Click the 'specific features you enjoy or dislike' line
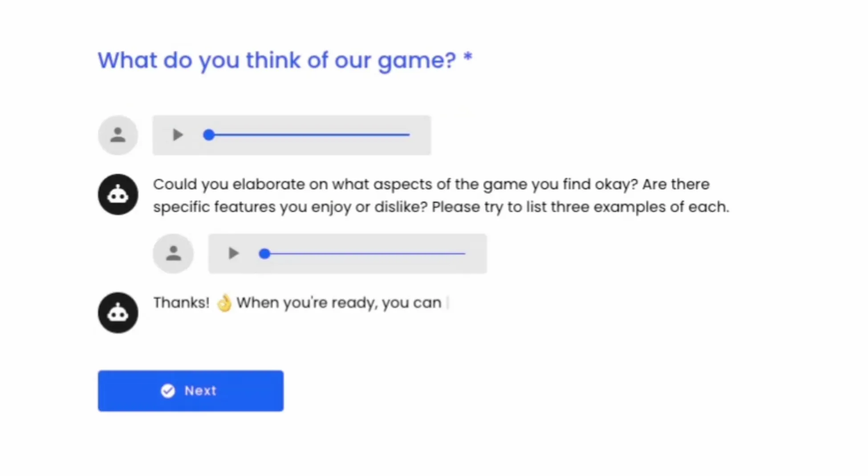Image resolution: width=868 pixels, height=476 pixels. 441,207
